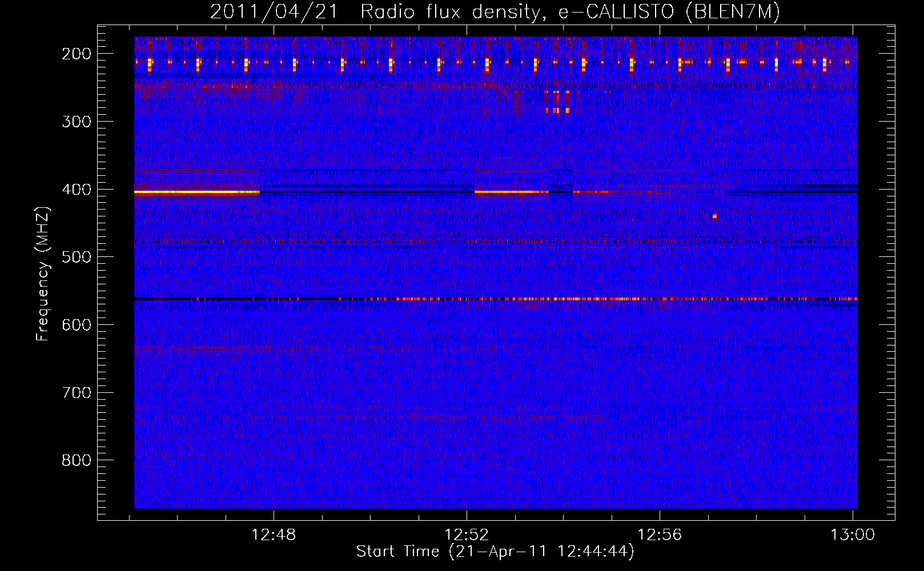Click the 500 frequency tick label
924x571 pixels.
77,257
